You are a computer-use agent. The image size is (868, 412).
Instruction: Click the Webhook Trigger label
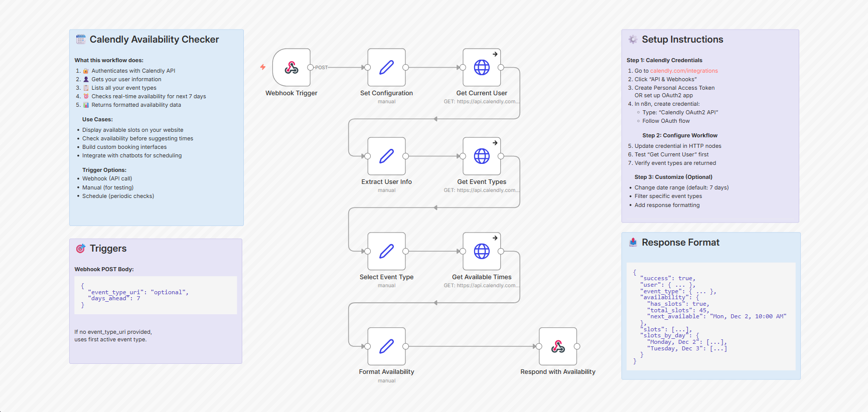pos(292,93)
